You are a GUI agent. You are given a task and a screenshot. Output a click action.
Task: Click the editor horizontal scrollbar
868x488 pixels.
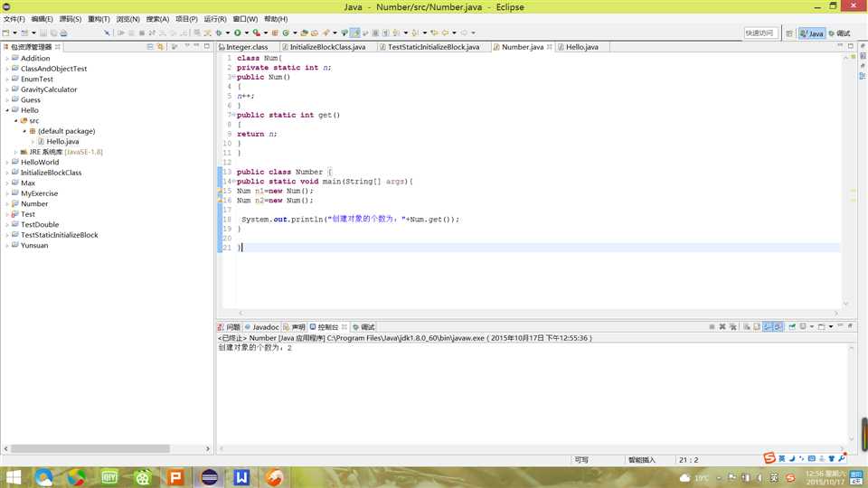[x=538, y=314]
